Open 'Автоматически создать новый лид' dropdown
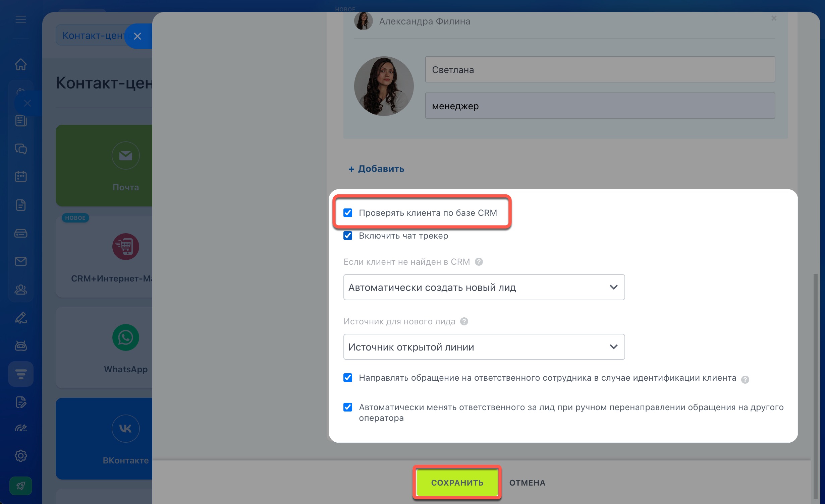This screenshot has height=504, width=825. (484, 287)
